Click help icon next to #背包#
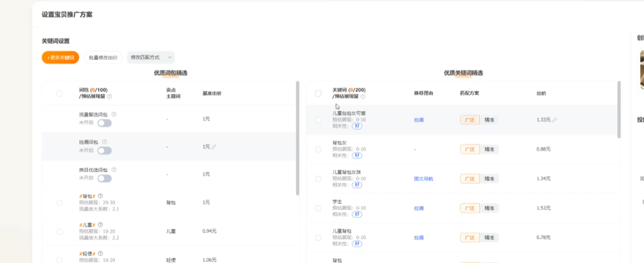Viewport: 644px width, 263px height. (x=101, y=196)
